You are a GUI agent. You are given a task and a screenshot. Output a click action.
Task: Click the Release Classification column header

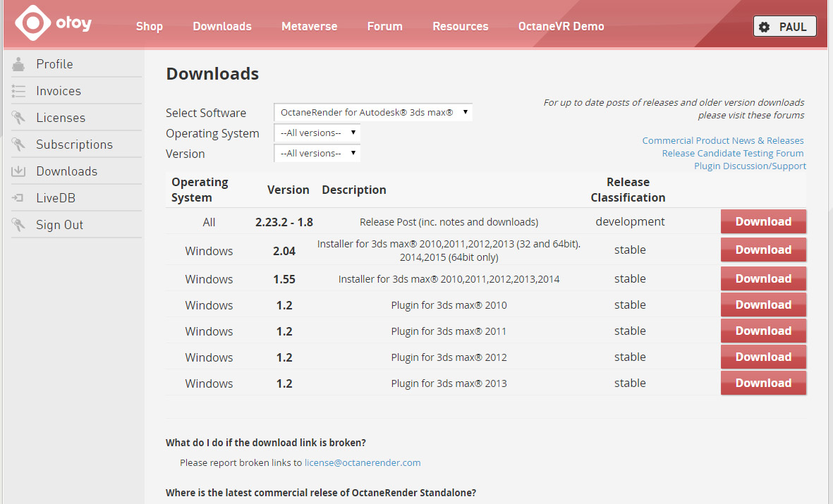point(628,190)
